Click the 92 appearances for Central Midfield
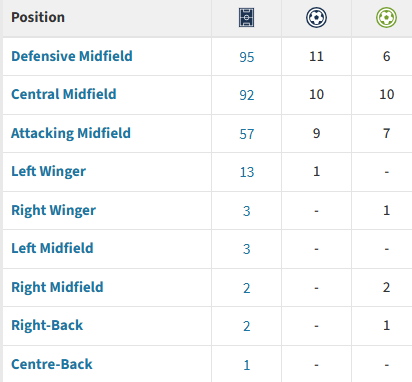This screenshot has width=412, height=382. (x=247, y=95)
